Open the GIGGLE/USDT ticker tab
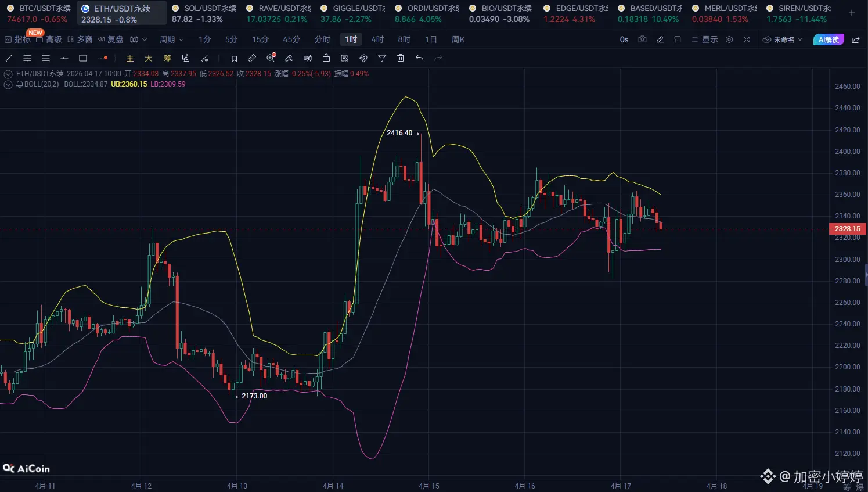Viewport: 868px width, 492px height. pos(352,13)
